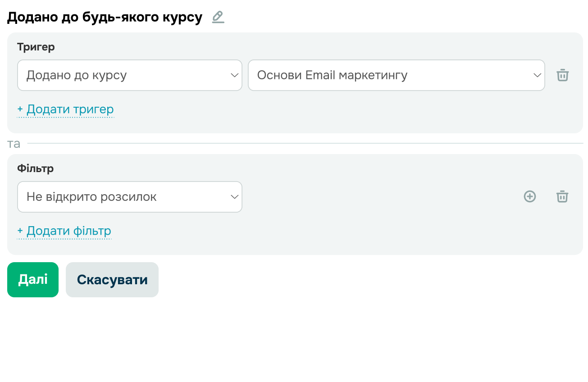This screenshot has height=382, width=588.
Task: Click the "+ Додати тригер" link
Action: [x=65, y=109]
